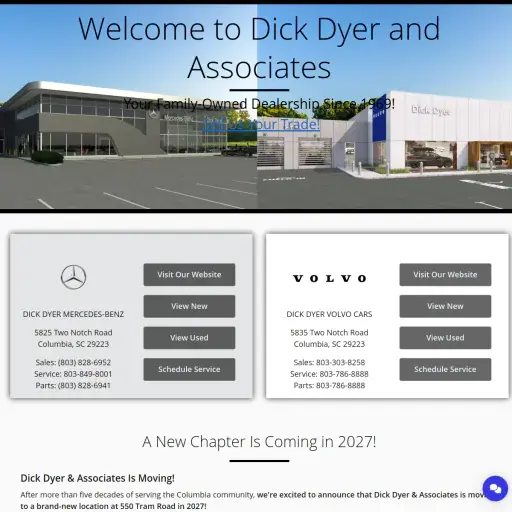Viewport: 512px width, 512px height.
Task: Select the DICK DYER MERCEDES-BENZ name text
Action: point(73,314)
